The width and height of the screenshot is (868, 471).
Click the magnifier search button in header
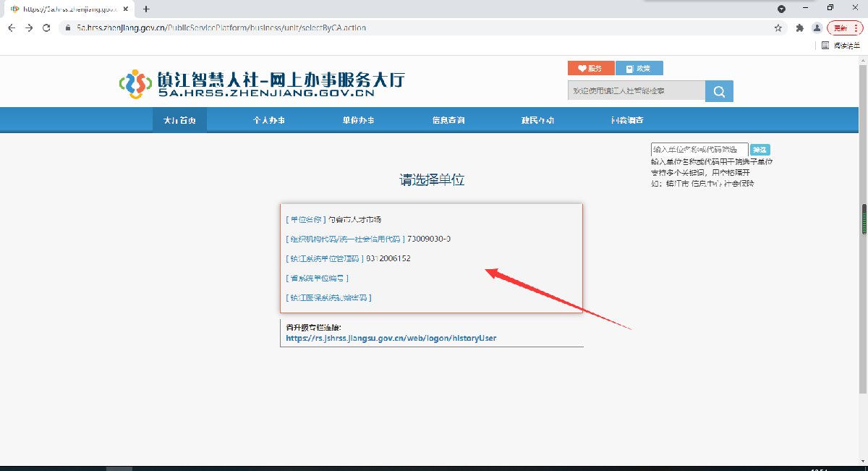pos(719,91)
